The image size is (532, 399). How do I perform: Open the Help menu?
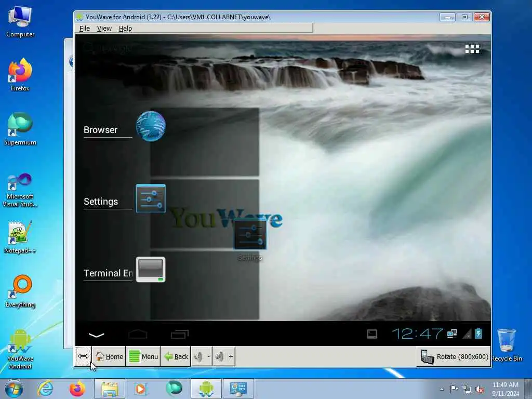[125, 29]
